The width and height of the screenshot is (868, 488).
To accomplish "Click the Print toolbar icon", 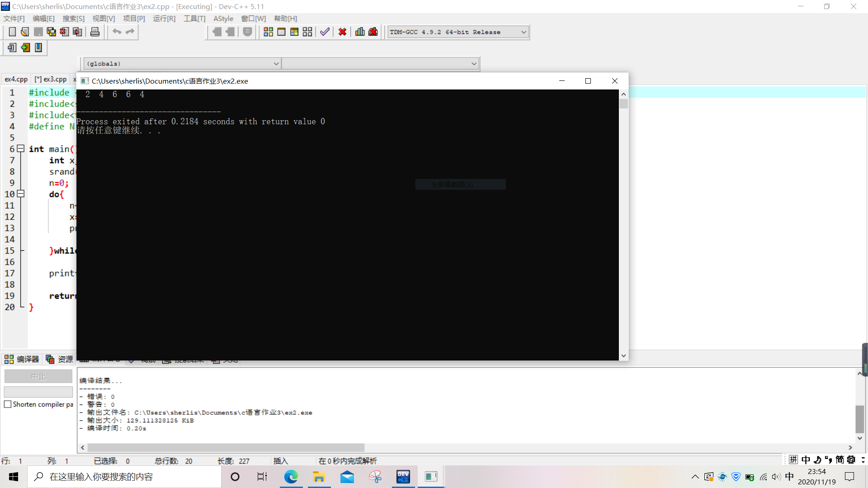I will coord(95,32).
